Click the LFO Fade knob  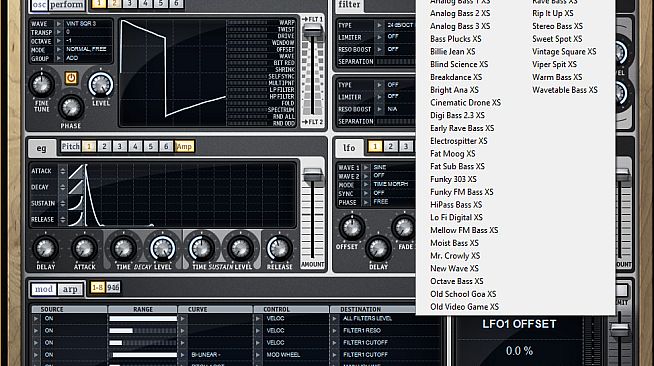(404, 227)
